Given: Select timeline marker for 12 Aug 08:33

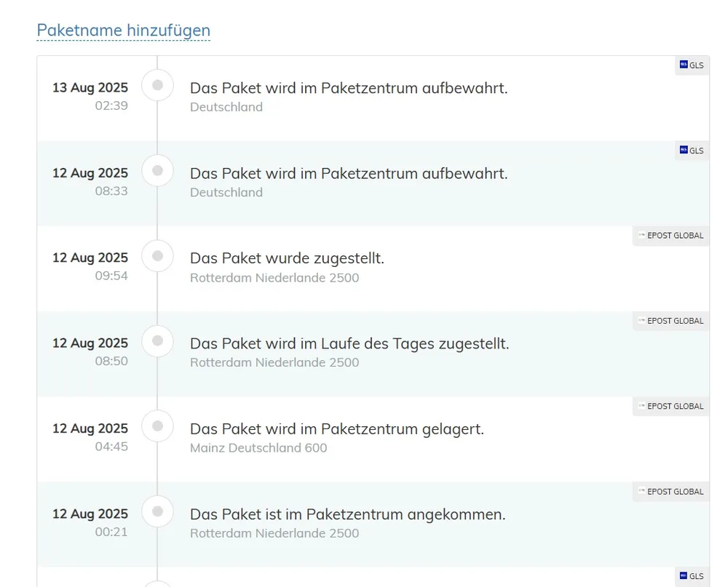Looking at the screenshot, I should click(x=157, y=170).
